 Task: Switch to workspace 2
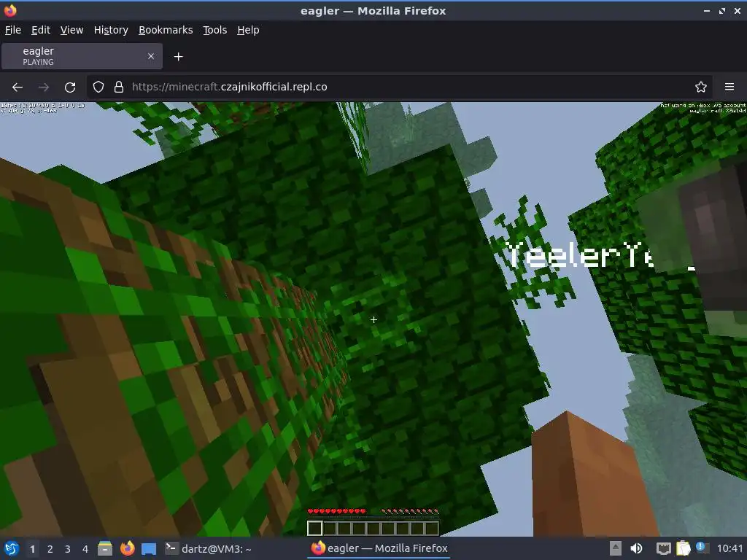pos(50,549)
